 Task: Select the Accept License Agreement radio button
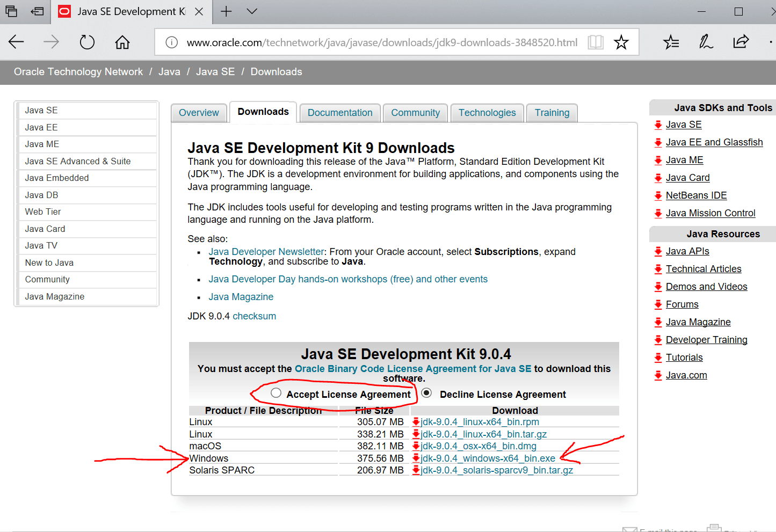[276, 393]
